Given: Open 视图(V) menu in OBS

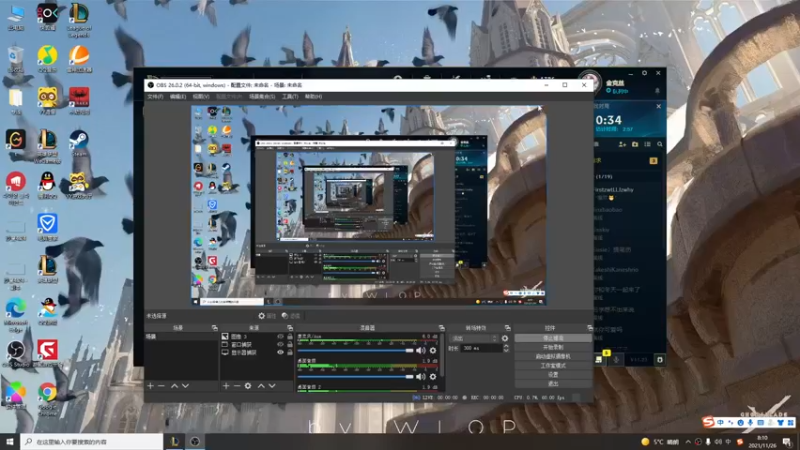Looking at the screenshot, I should click(201, 96).
